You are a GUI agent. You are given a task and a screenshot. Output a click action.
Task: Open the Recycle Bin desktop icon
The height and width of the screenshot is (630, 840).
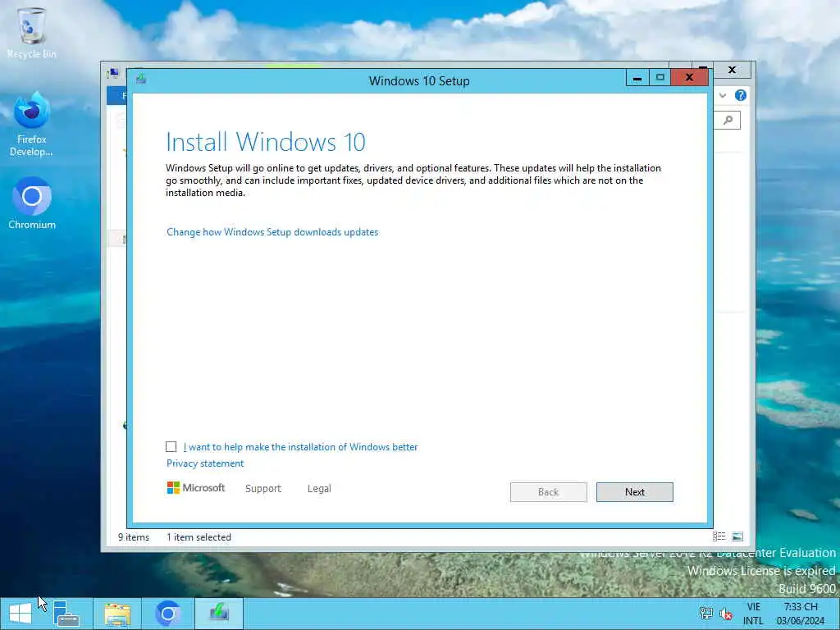coord(32,32)
